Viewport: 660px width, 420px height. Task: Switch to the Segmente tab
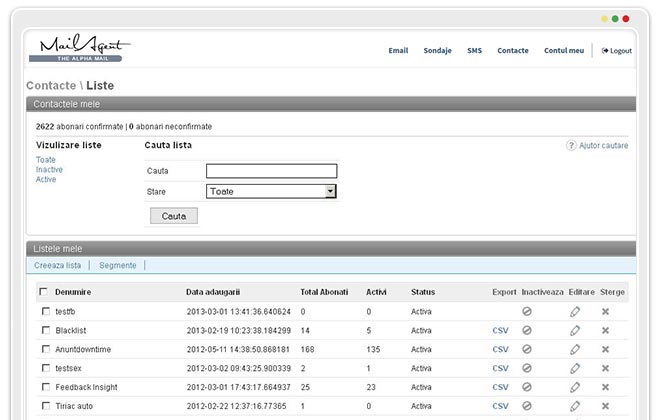(118, 266)
